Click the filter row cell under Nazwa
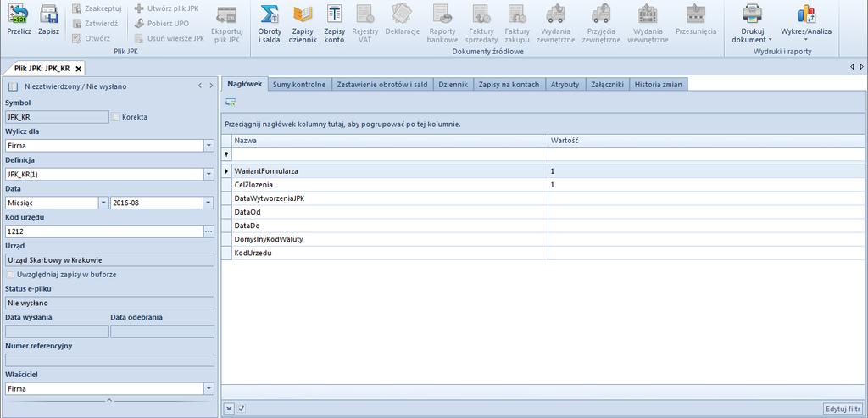 (x=390, y=154)
